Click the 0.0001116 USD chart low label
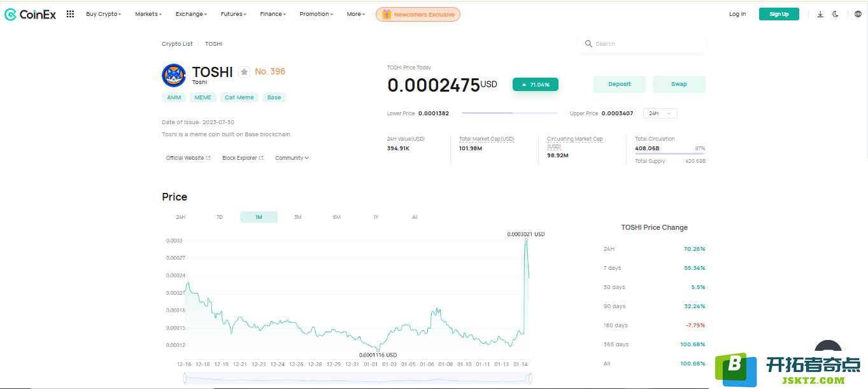The height and width of the screenshot is (389, 868). 378,355
